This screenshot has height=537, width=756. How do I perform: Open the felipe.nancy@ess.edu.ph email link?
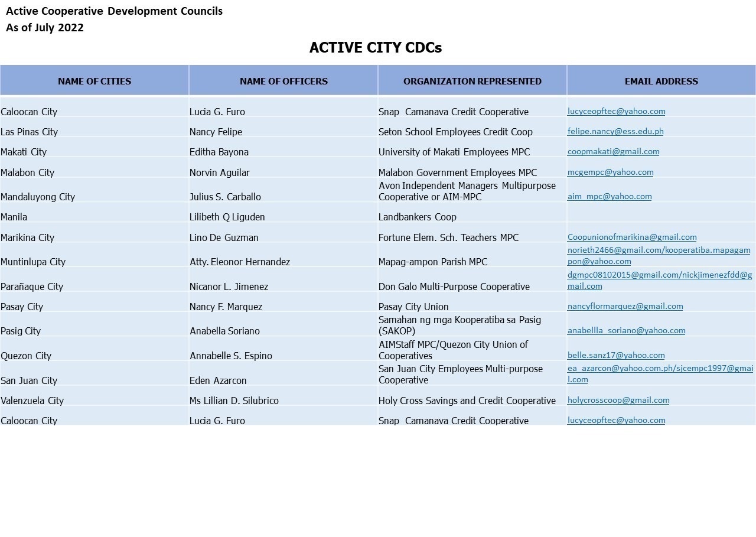click(615, 131)
